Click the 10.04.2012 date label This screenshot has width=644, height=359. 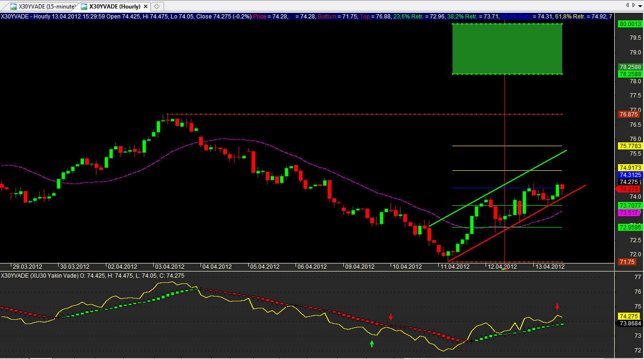(407, 267)
